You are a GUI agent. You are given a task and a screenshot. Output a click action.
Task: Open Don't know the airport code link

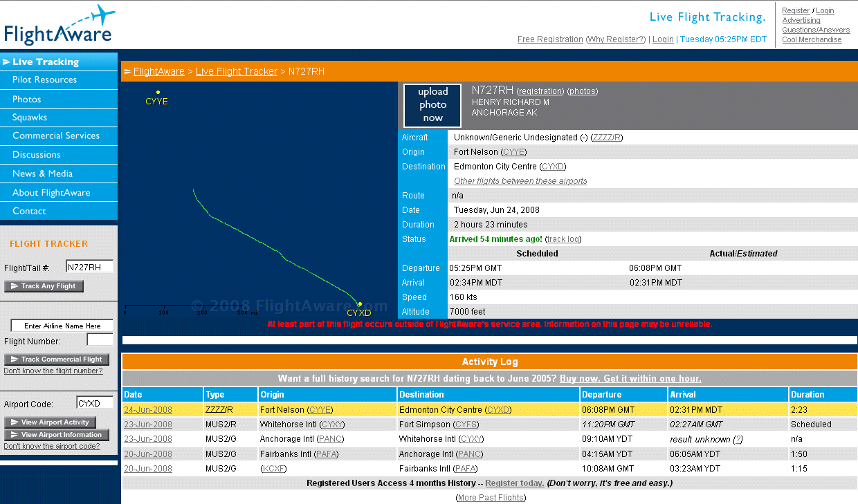pyautogui.click(x=52, y=447)
